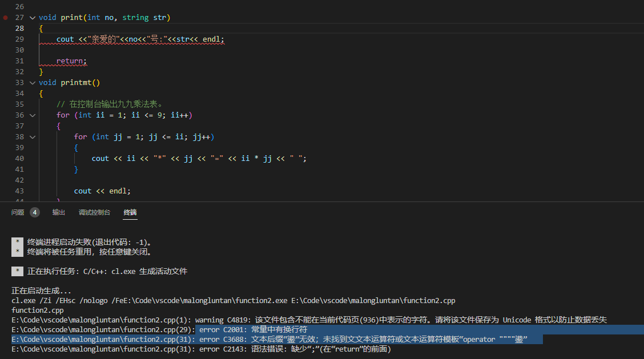This screenshot has height=359, width=644.
Task: Click the underlined return statement on line 31
Action: coord(71,61)
